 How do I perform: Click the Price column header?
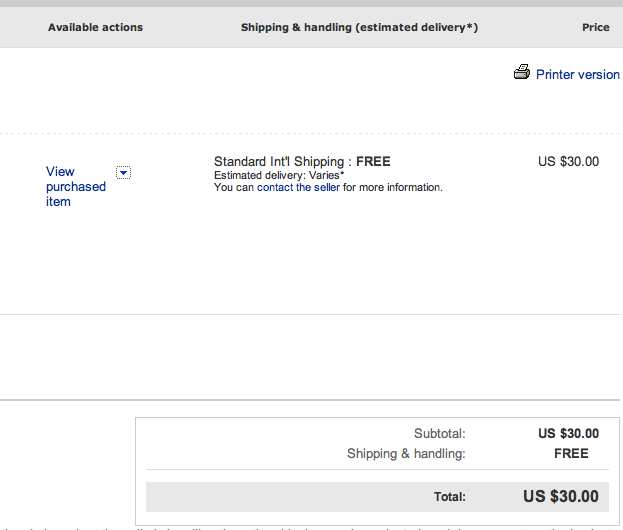596,27
